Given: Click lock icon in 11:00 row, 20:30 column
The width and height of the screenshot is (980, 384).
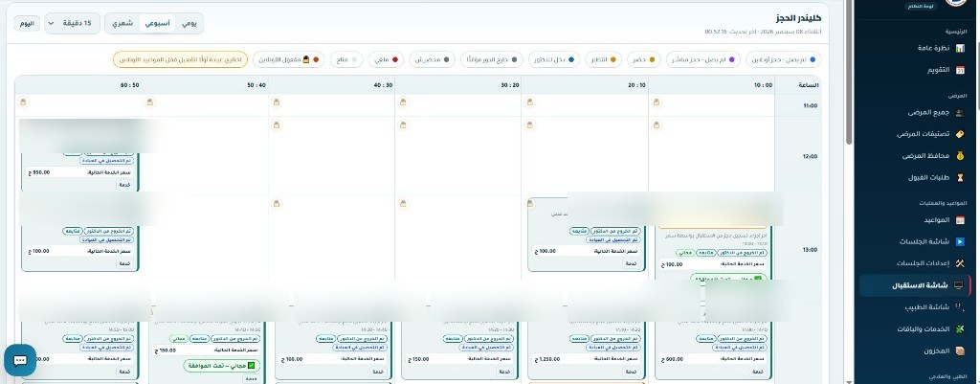Looking at the screenshot, I should point(403,102).
